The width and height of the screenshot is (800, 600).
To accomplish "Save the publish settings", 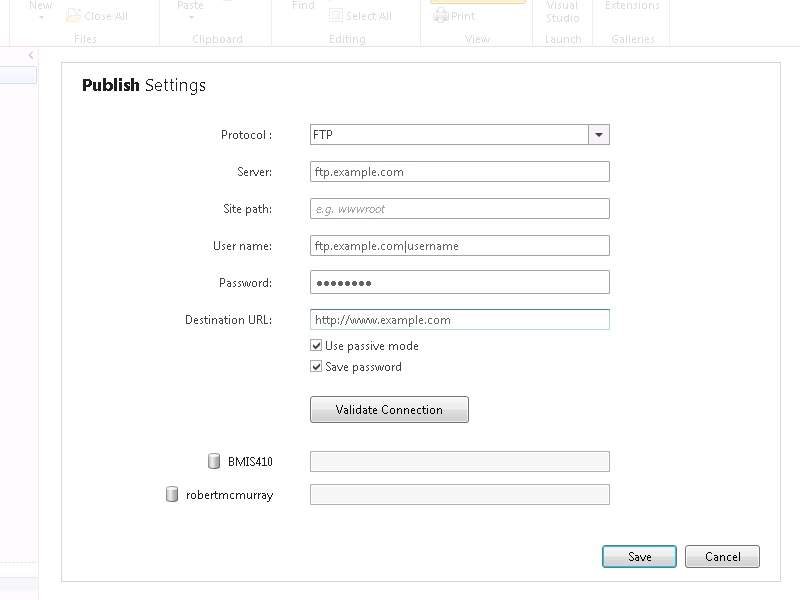I will click(639, 557).
